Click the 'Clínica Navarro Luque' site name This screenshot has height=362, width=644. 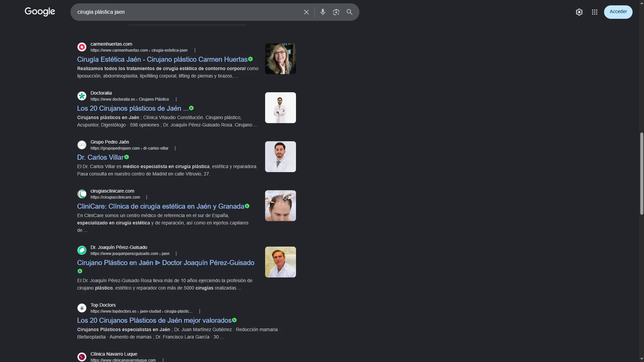[x=114, y=354]
